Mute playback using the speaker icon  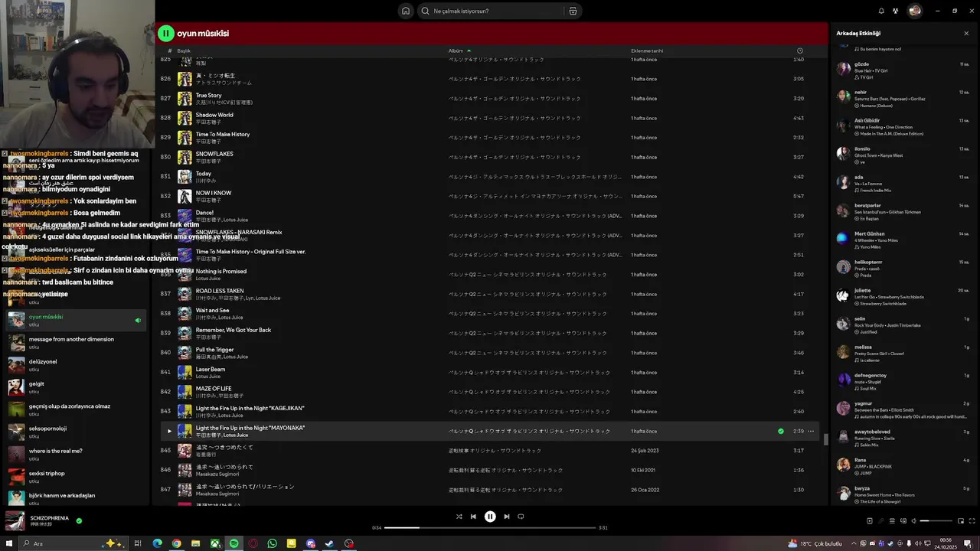click(913, 521)
